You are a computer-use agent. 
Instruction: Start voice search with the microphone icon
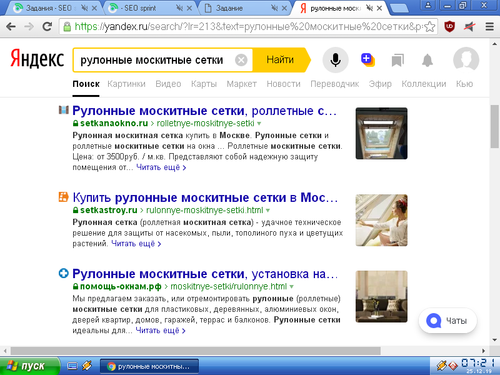pos(335,60)
